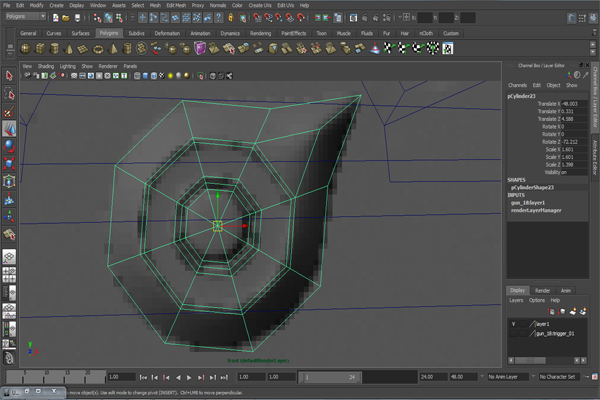Create a polygon cone from the shelf
Image resolution: width=600 pixels, height=400 pixels.
coord(69,49)
